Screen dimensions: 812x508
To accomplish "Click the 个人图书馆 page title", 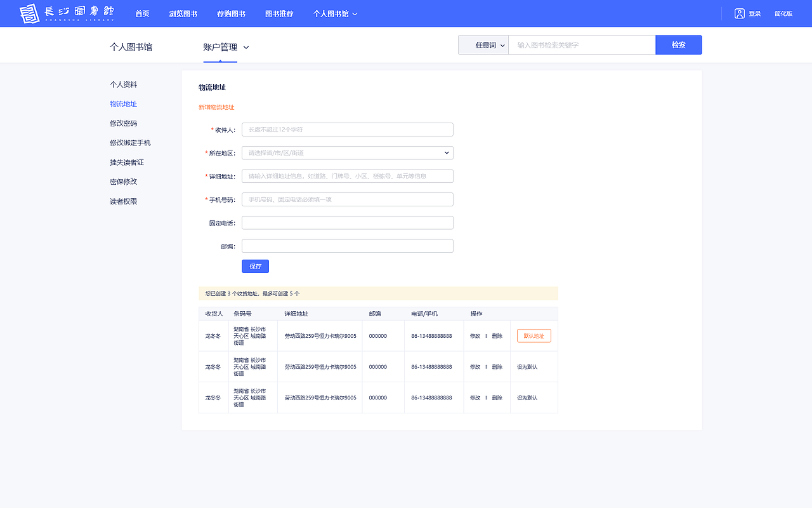I will pos(131,47).
